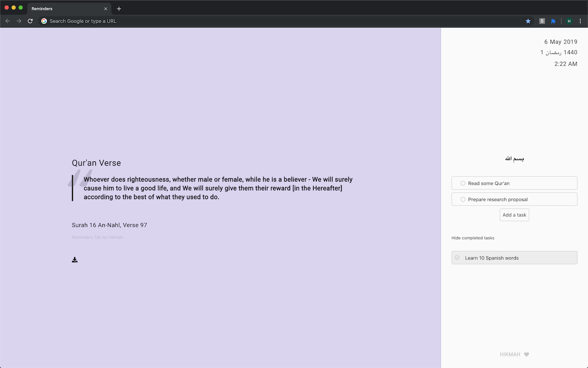
Task: Click the time '2:22 AM'
Action: [565, 64]
